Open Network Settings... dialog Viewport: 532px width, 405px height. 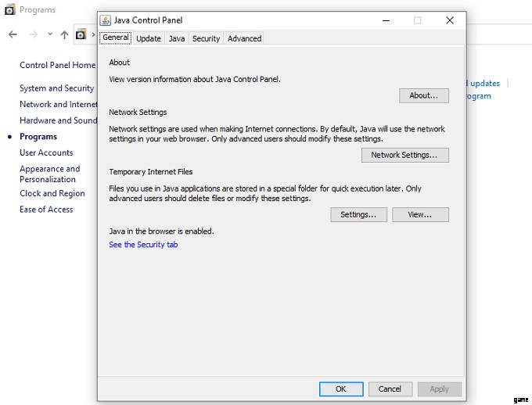point(404,155)
